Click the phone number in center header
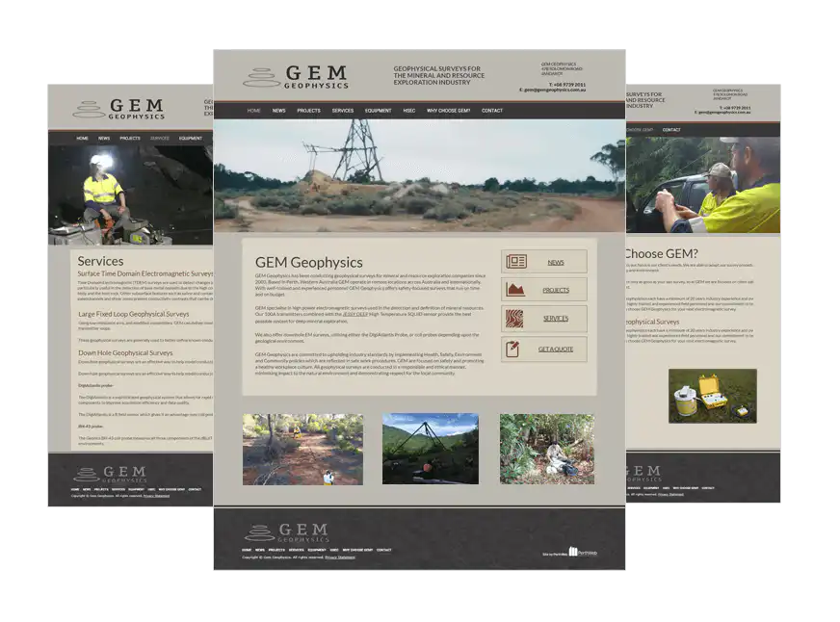840x622 pixels. coord(567,85)
